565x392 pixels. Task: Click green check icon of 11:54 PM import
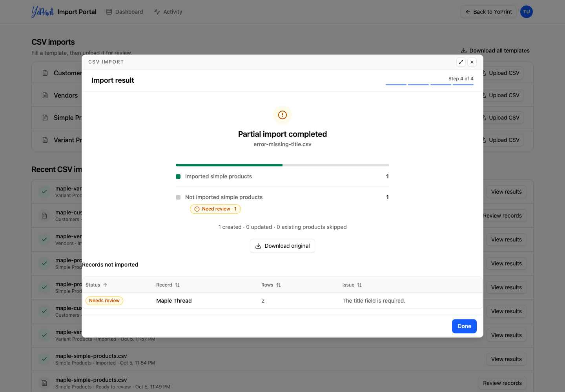[x=44, y=359]
